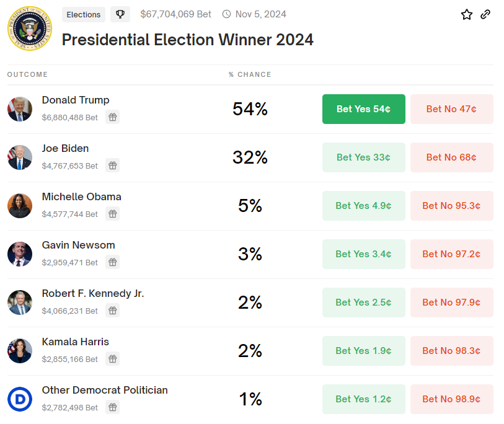
Task: Select Joe Biden's avatar photo
Action: pos(20,157)
